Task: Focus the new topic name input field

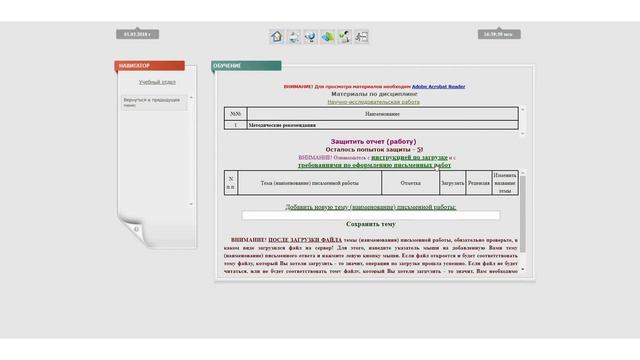Action: tap(371, 216)
